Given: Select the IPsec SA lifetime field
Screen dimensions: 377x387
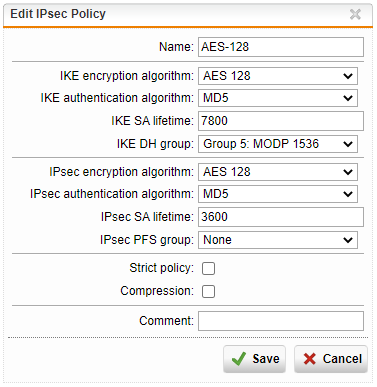Looking at the screenshot, I should click(281, 217).
